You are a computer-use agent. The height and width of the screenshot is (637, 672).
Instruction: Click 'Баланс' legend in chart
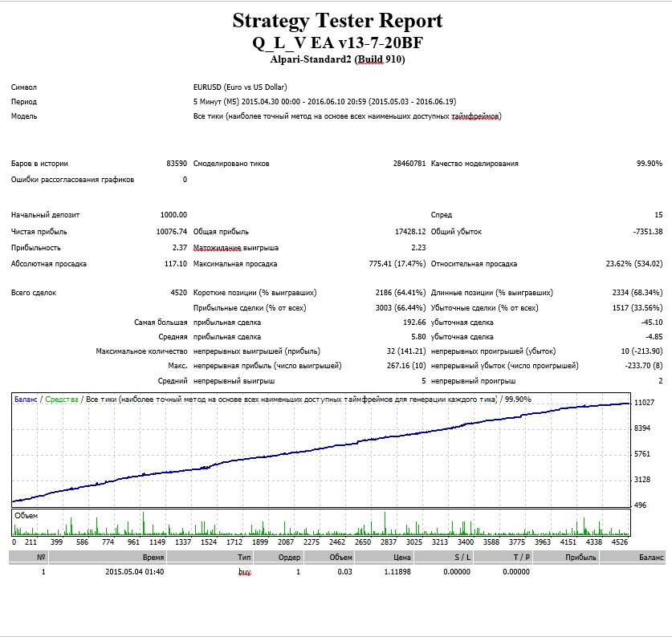click(x=26, y=400)
